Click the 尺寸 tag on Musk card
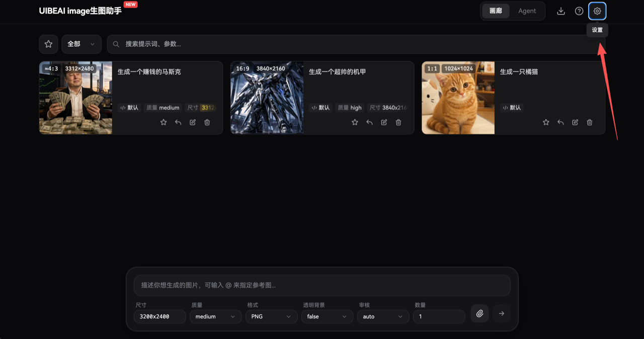644x339 pixels. click(x=201, y=108)
